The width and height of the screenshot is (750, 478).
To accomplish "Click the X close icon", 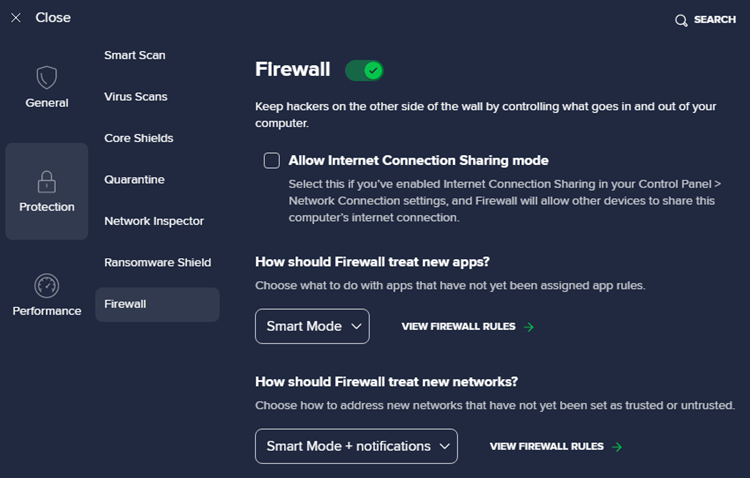I will [x=16, y=18].
